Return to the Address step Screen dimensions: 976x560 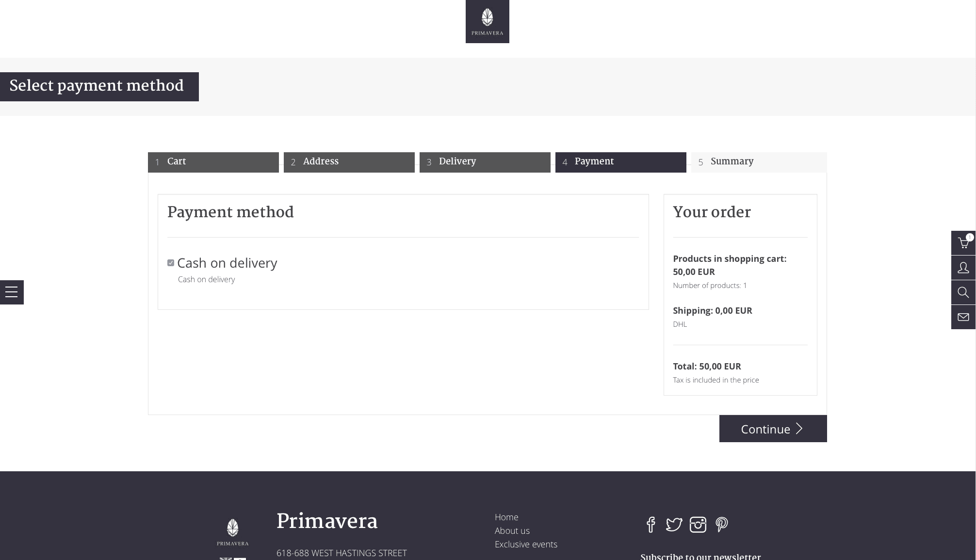pyautogui.click(x=349, y=162)
